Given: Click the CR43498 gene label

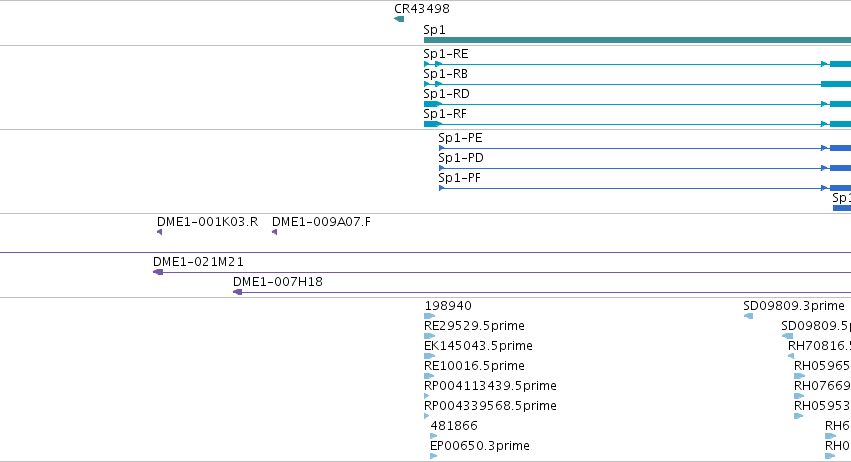Looking at the screenshot, I should coord(422,9).
